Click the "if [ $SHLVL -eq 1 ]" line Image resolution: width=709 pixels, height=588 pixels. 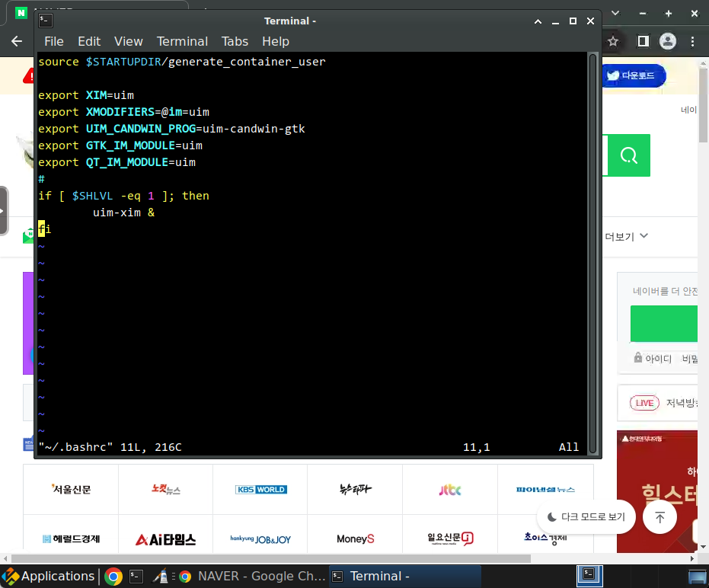(x=123, y=196)
